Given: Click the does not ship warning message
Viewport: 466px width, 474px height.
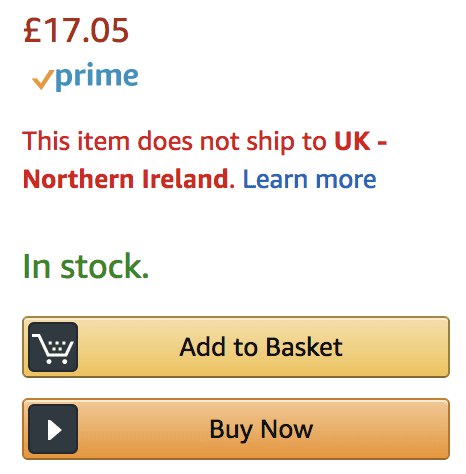Looking at the screenshot, I should (205, 160).
